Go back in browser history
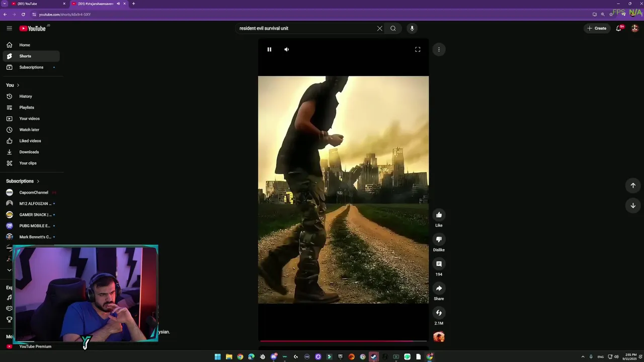This screenshot has width=644, height=362. (5, 14)
